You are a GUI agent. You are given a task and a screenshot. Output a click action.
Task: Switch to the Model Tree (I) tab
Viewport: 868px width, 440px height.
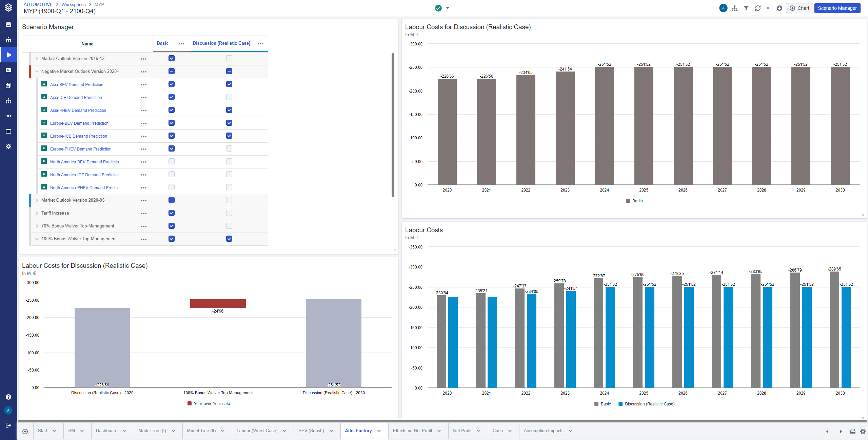click(x=152, y=431)
